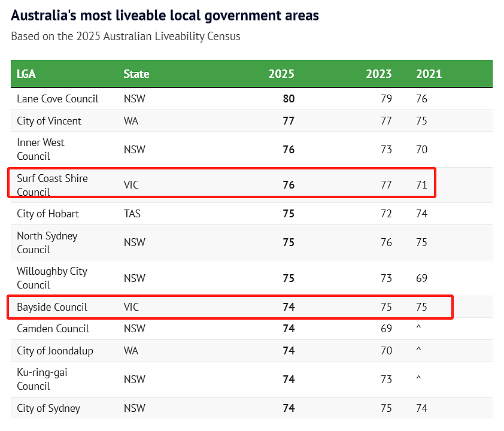Select City of Hobart row name
Screen dimensions: 504x431
pyautogui.click(x=48, y=214)
